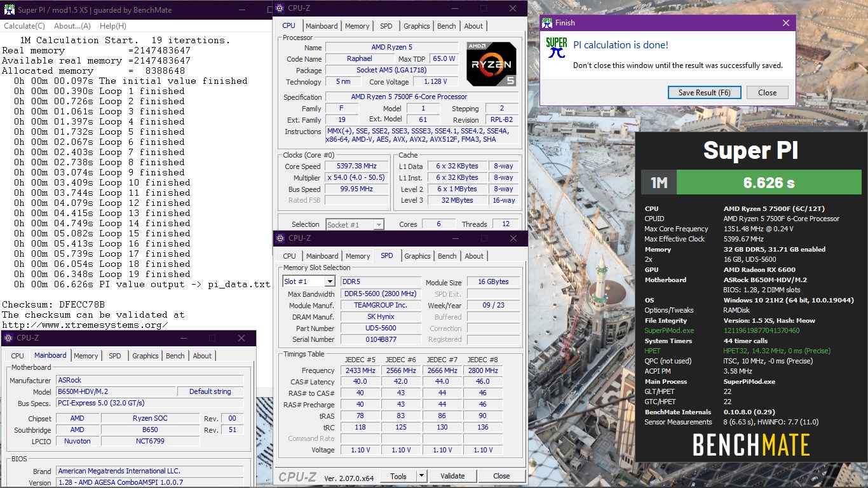Click the BENCHMATE logo at panel bottom
The width and height of the screenshot is (868, 488).
751,445
